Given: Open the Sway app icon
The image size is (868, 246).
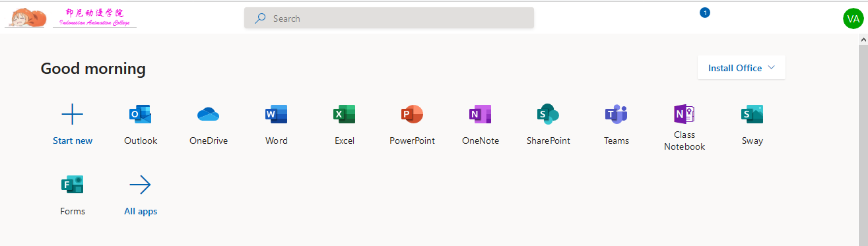Looking at the screenshot, I should (752, 115).
